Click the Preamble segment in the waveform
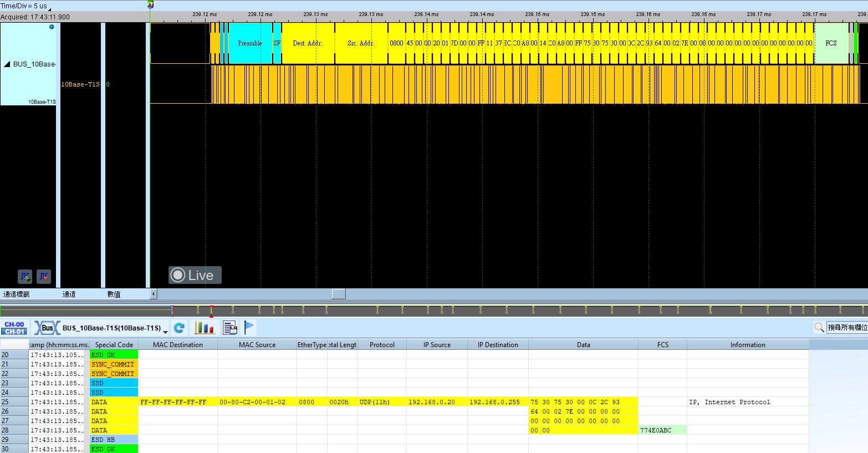868x453 pixels. (x=250, y=43)
